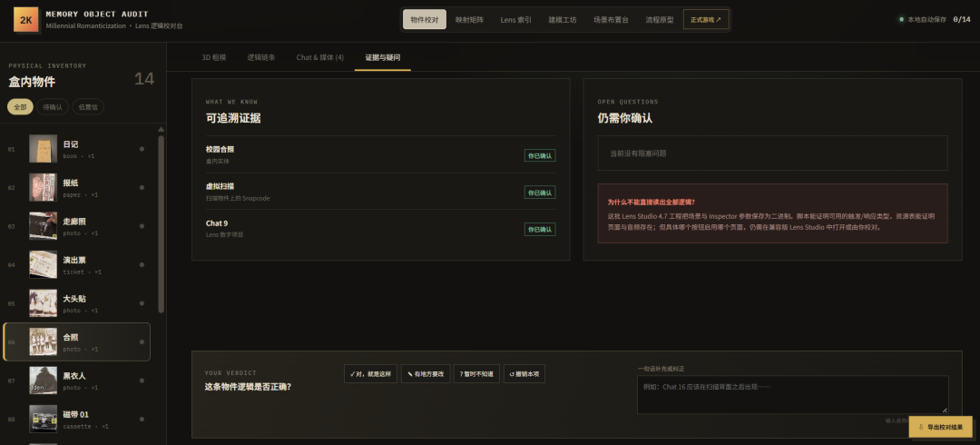The height and width of the screenshot is (445, 980).
Task: Open the 黑衣人 photo thumbnail
Action: [x=44, y=381]
